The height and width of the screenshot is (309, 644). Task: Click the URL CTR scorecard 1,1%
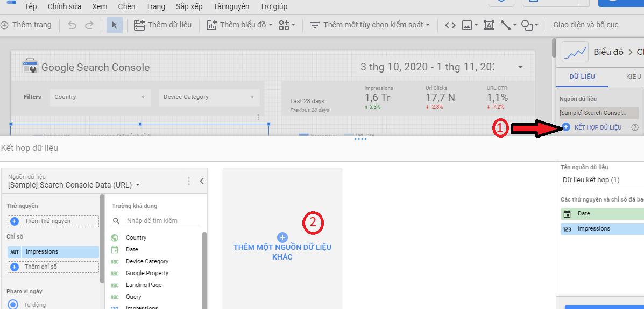[497, 98]
